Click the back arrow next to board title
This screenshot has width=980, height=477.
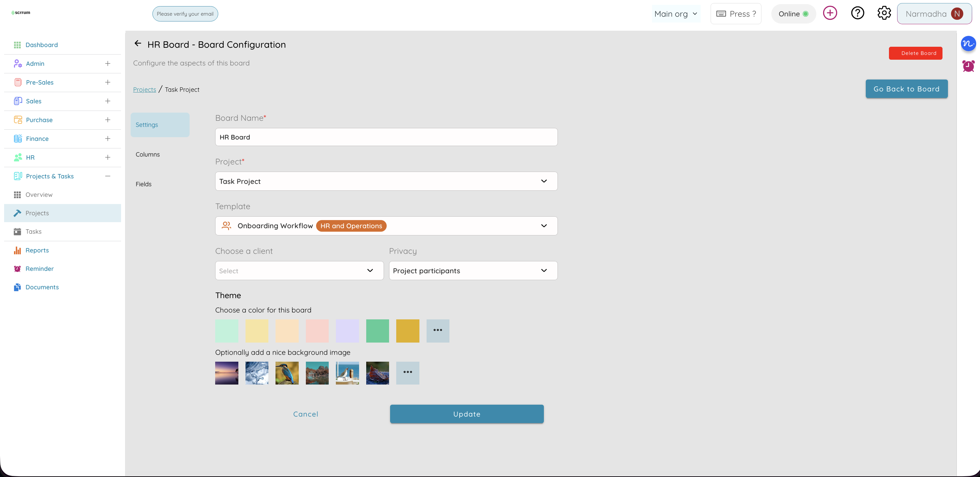point(138,43)
